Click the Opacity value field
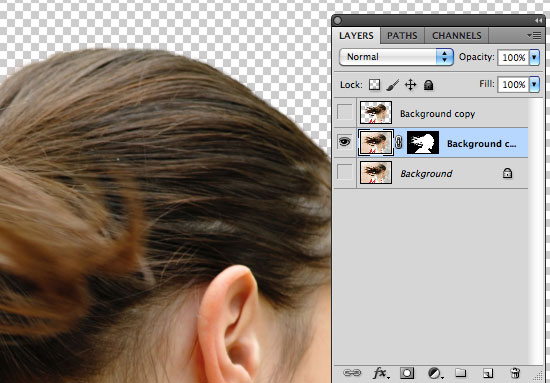This screenshot has width=550, height=383. click(513, 57)
